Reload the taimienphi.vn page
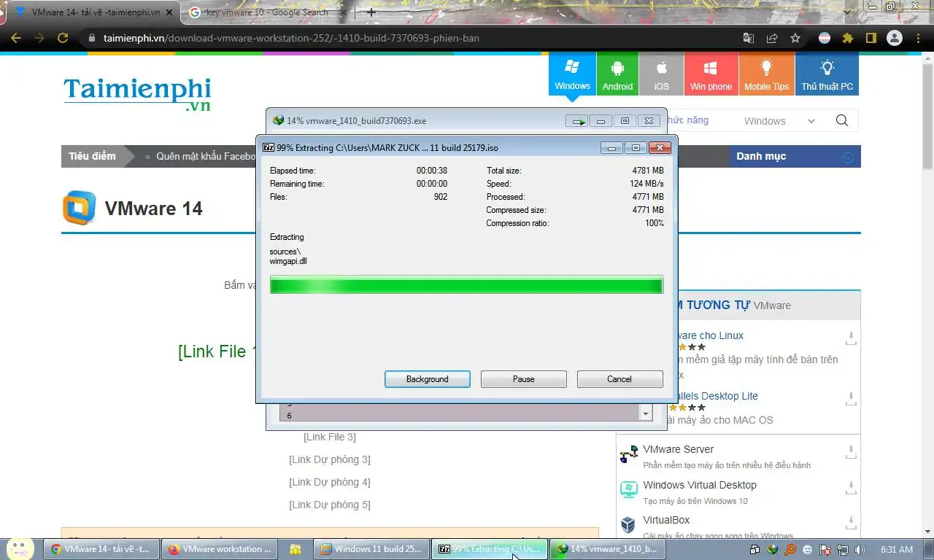 63,38
